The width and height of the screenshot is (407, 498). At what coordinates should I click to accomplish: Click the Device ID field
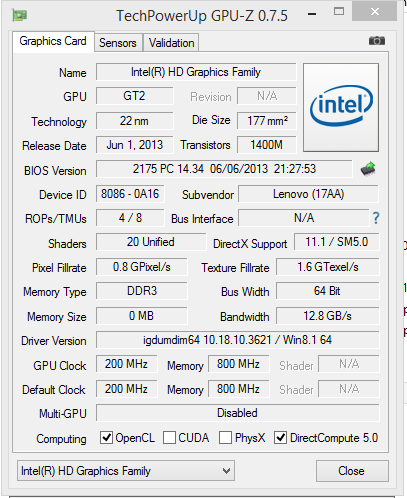click(x=130, y=194)
